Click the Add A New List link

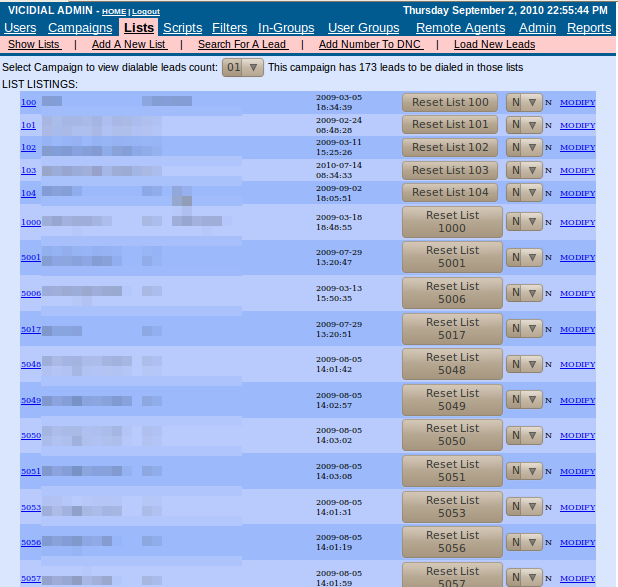128,44
